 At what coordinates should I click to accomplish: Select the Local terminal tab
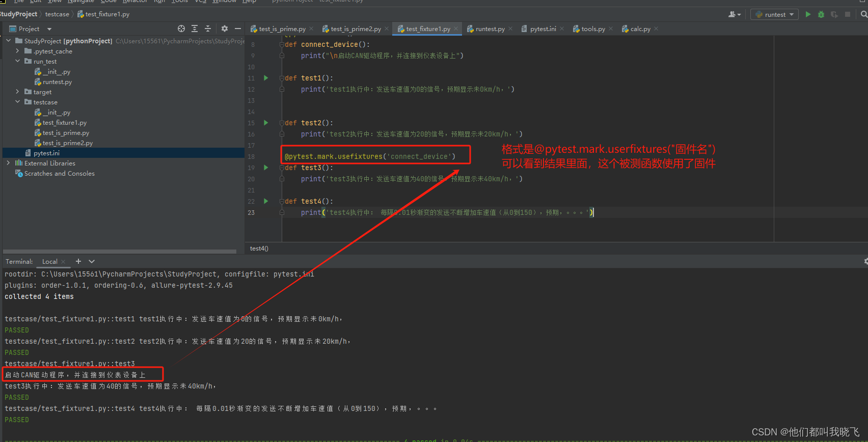(x=49, y=262)
